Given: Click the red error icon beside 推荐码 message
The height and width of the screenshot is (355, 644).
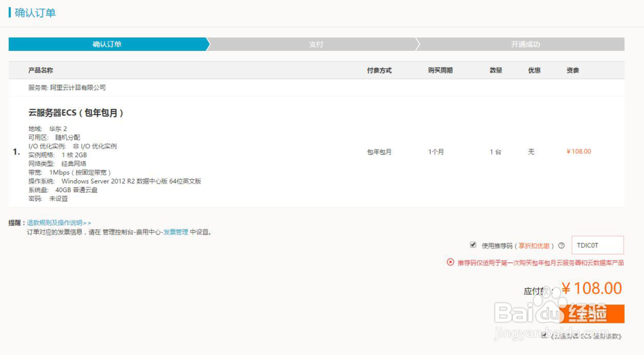Looking at the screenshot, I should [x=451, y=262].
